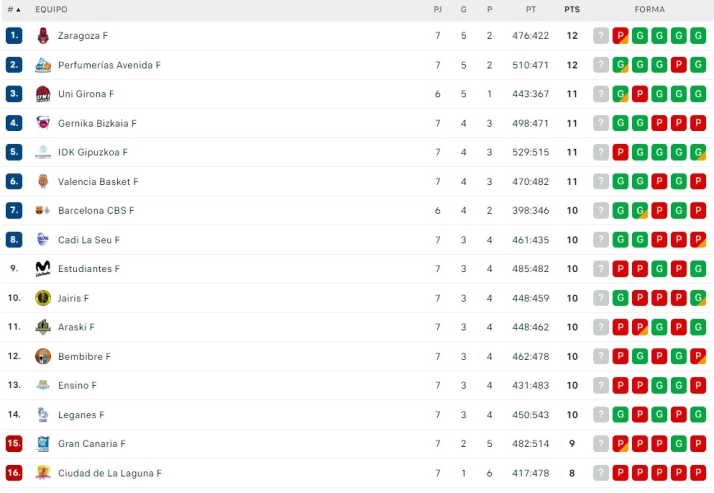Click the Gran Canaria F team logo

point(43,443)
